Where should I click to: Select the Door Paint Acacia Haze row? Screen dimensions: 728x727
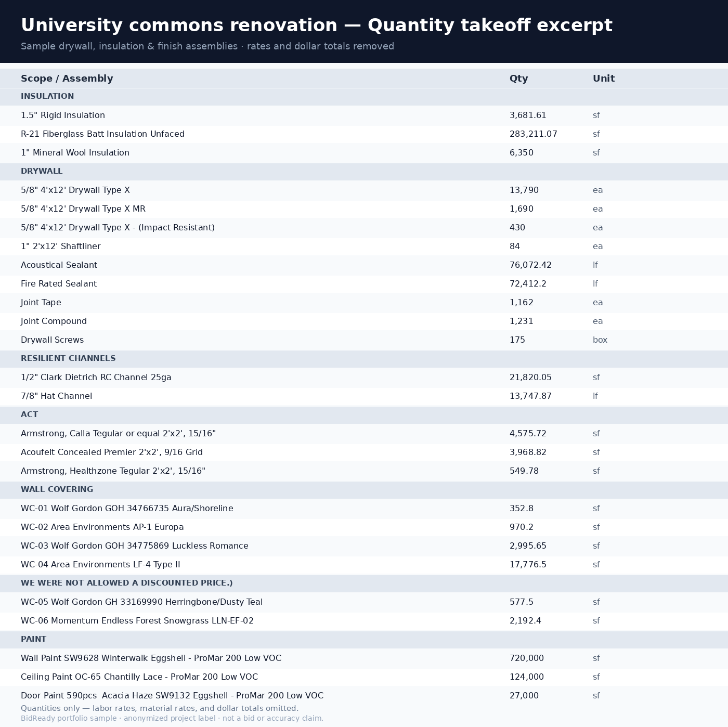tap(364, 696)
